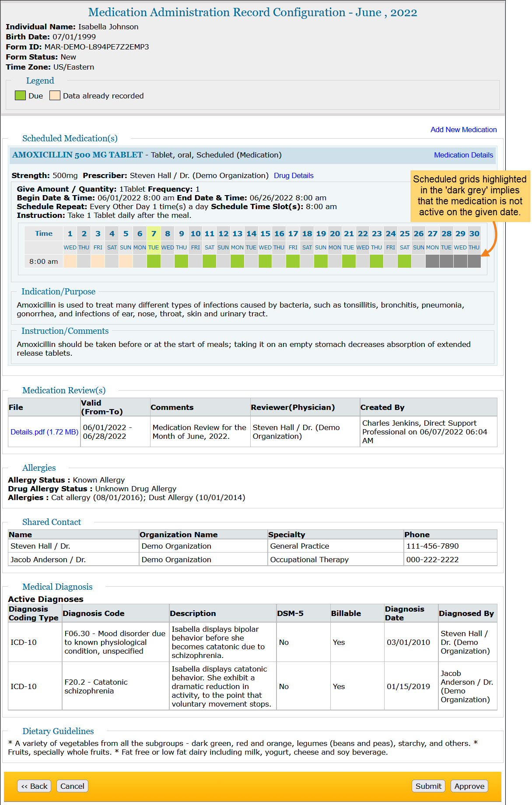Click the Add New Medication link
Screen dimensions: 532x805
click(463, 129)
